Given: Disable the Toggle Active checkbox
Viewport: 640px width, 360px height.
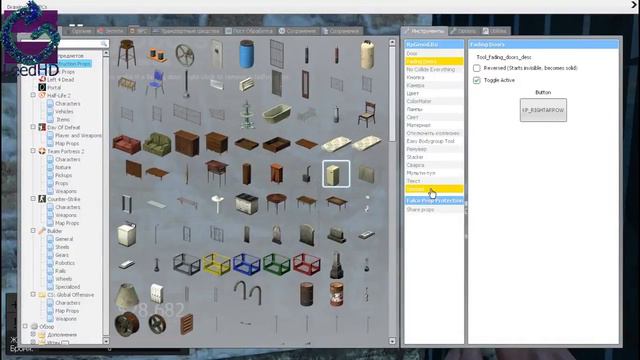Looking at the screenshot, I should pyautogui.click(x=476, y=80).
